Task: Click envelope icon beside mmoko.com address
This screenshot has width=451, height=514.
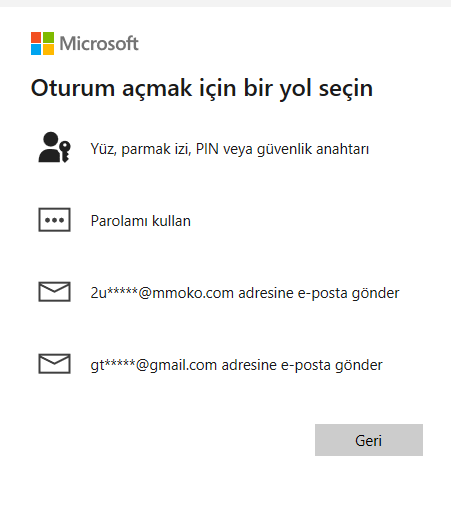Action: click(x=54, y=292)
